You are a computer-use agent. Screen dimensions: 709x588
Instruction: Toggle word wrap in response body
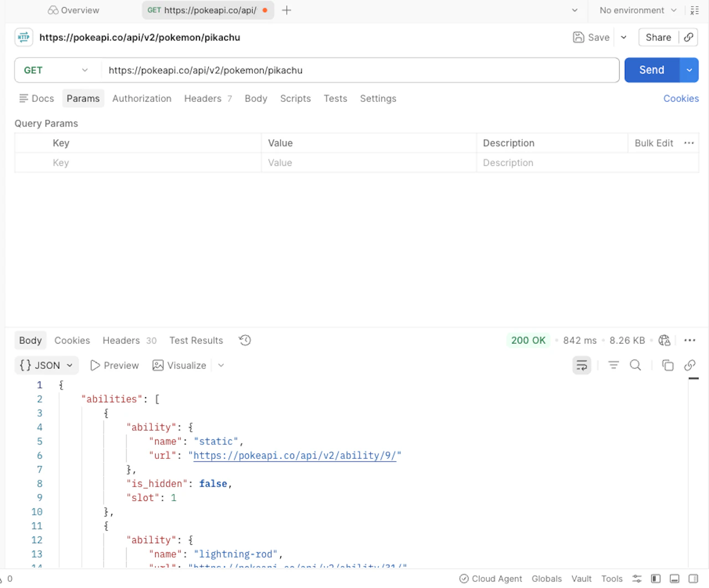582,365
